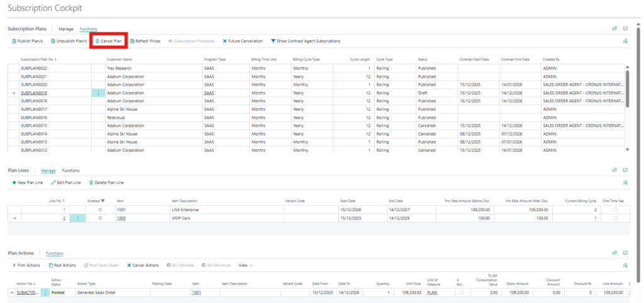Click the Publish Plan/s toolbar icon

[x=14, y=41]
